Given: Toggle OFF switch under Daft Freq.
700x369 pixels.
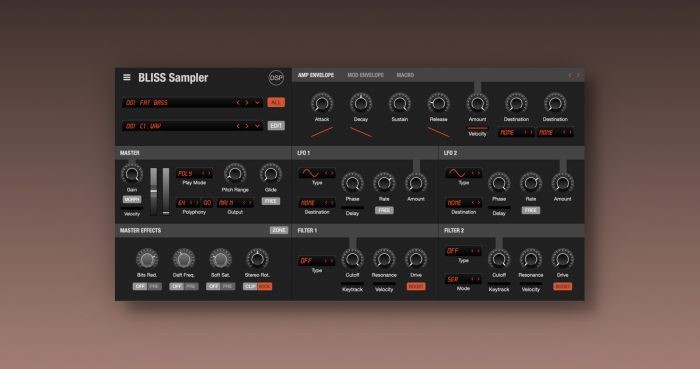Looking at the screenshot, I should (x=177, y=286).
